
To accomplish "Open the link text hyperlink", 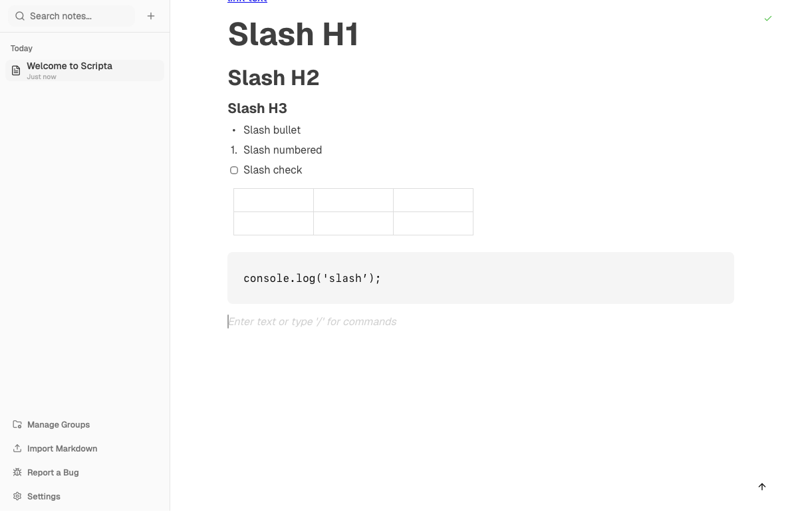I will click(x=247, y=1).
